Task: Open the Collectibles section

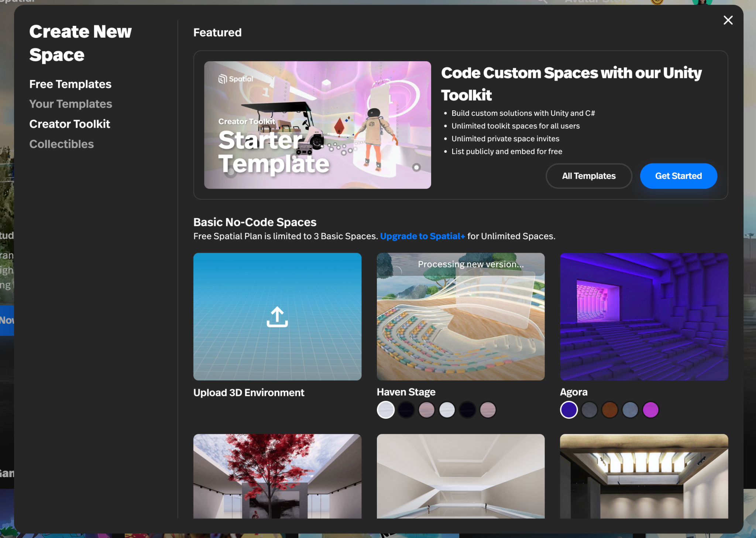Action: 61,144
